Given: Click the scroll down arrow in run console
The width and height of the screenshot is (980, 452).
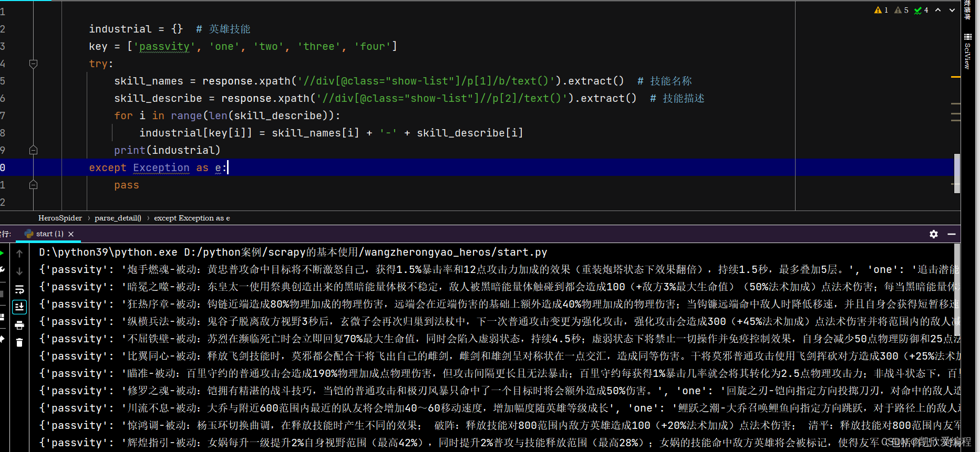Looking at the screenshot, I should pyautogui.click(x=19, y=271).
